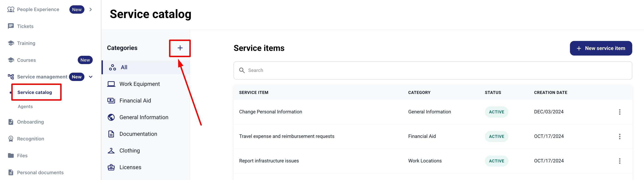Click the New service item button
The image size is (644, 180).
(x=601, y=48)
